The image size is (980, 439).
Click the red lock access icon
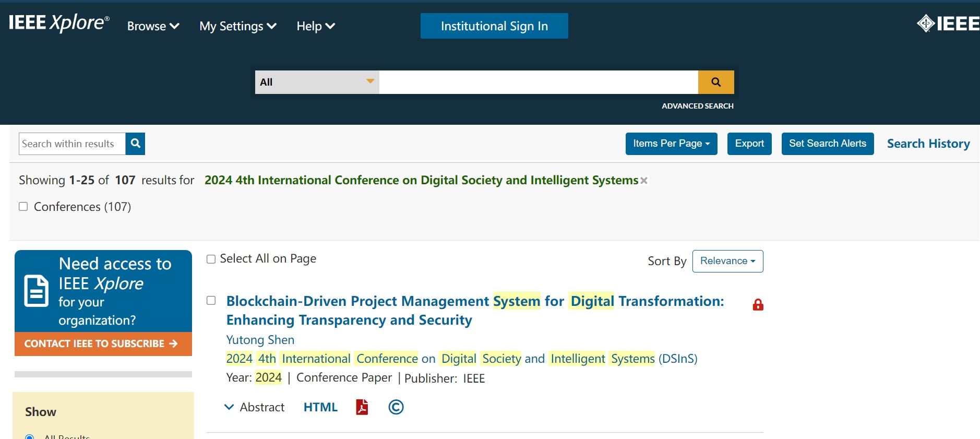(x=758, y=305)
